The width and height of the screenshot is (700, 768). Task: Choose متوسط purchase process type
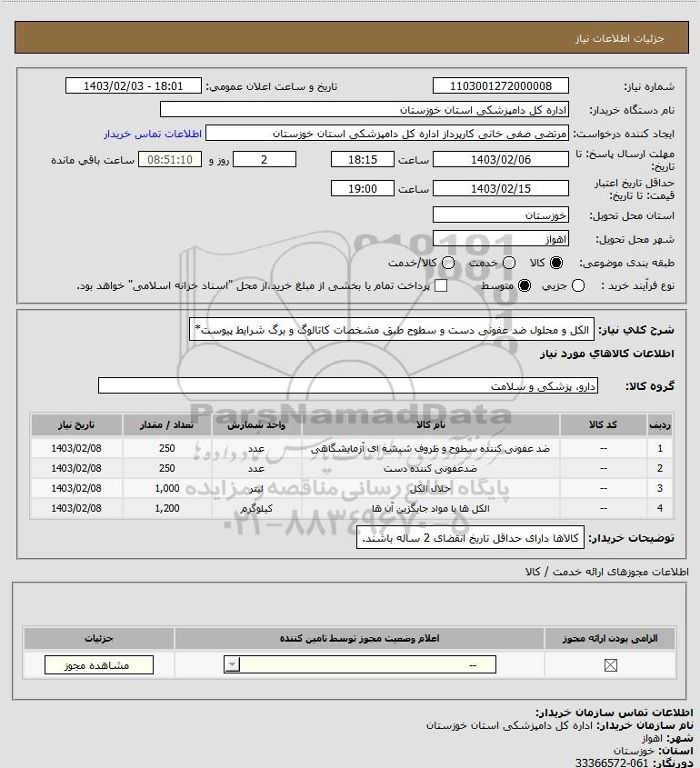pos(525,285)
